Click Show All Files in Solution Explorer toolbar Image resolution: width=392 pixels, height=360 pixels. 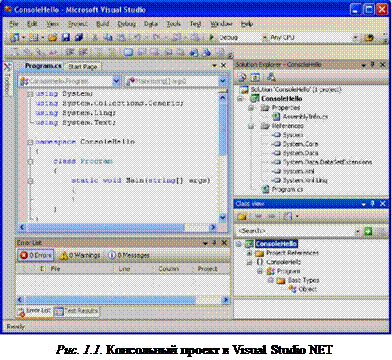pos(256,77)
